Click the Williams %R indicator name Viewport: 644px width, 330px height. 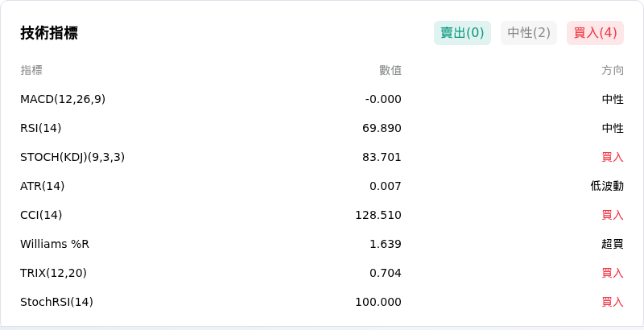[55, 244]
